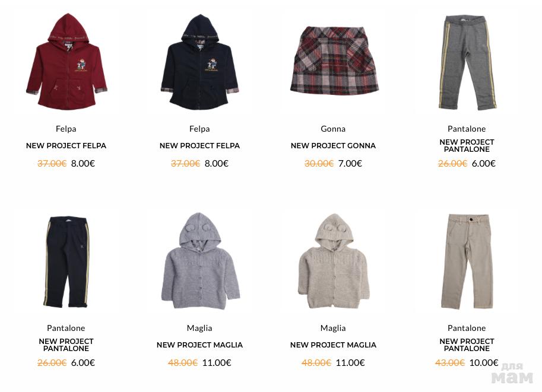View the grey Pantalone with gold stripe
This screenshot has height=392, width=542.
click(x=467, y=62)
